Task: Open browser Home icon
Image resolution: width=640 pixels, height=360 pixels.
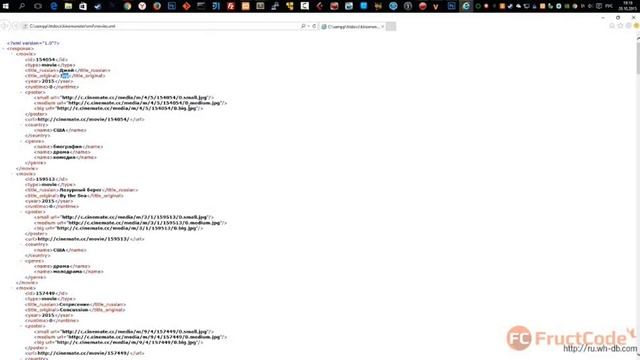Action: (612, 26)
